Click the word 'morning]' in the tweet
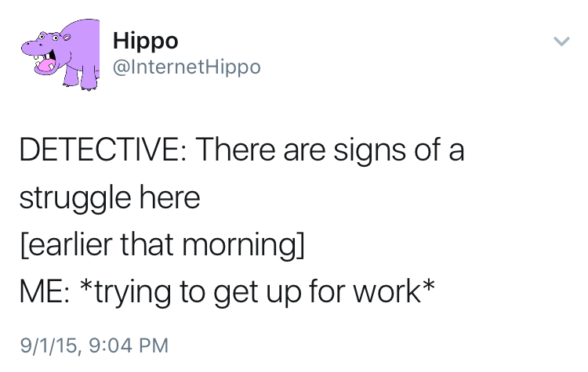The image size is (588, 372). tap(244, 247)
